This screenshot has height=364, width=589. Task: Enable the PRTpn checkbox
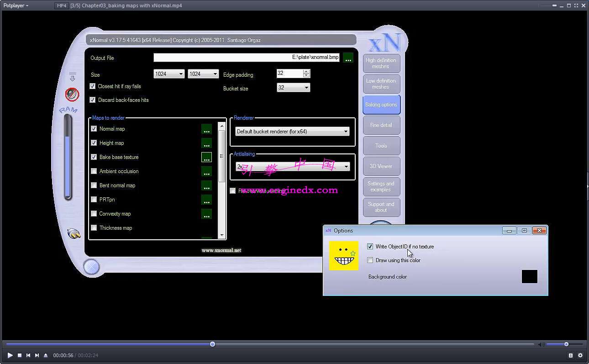pyautogui.click(x=94, y=200)
